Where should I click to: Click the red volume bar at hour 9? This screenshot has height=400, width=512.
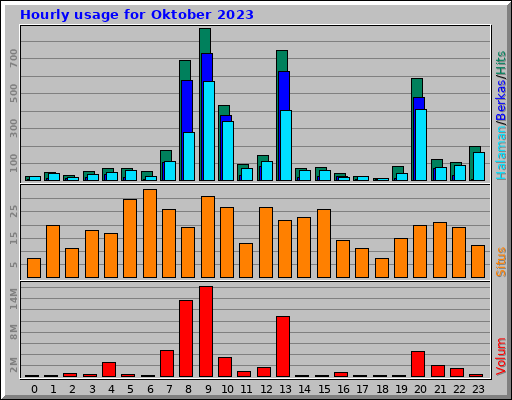[206, 331]
